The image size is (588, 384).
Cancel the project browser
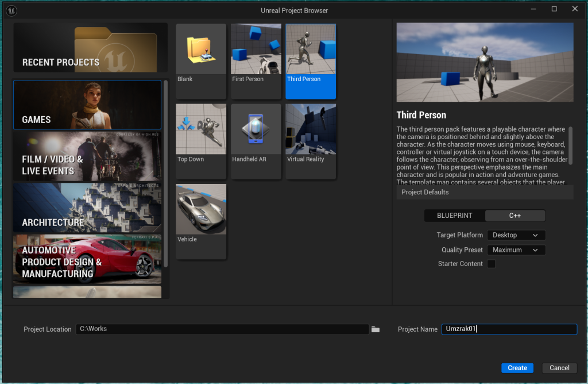(559, 368)
